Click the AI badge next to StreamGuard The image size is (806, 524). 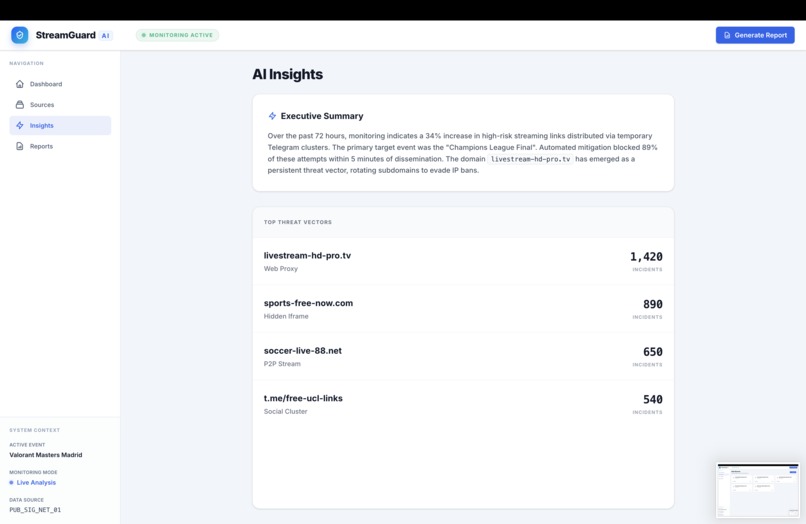click(x=105, y=35)
